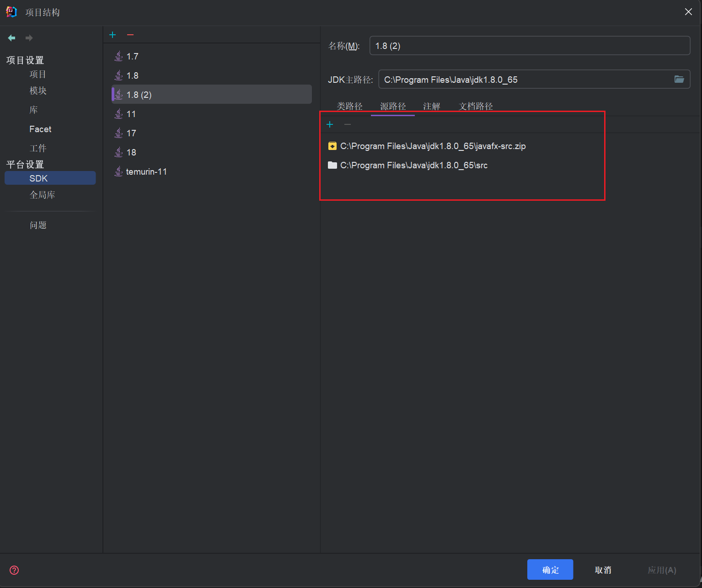
Task: Click the 确定 button
Action: (550, 570)
